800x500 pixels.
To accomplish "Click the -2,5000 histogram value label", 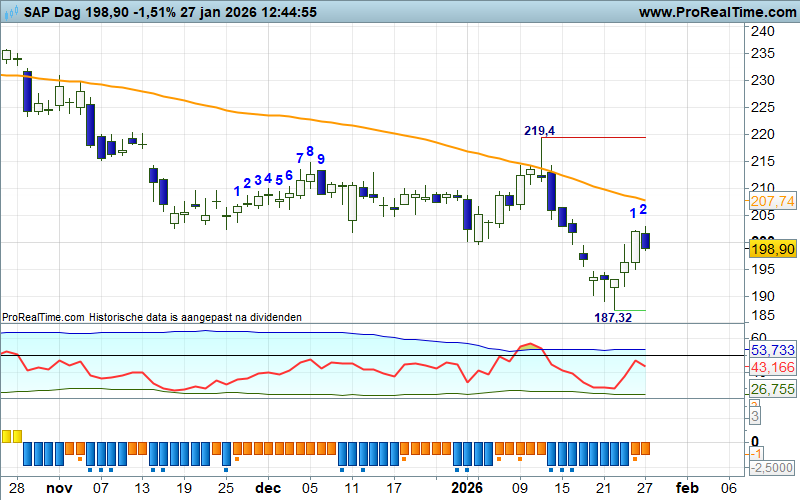I will [x=771, y=468].
